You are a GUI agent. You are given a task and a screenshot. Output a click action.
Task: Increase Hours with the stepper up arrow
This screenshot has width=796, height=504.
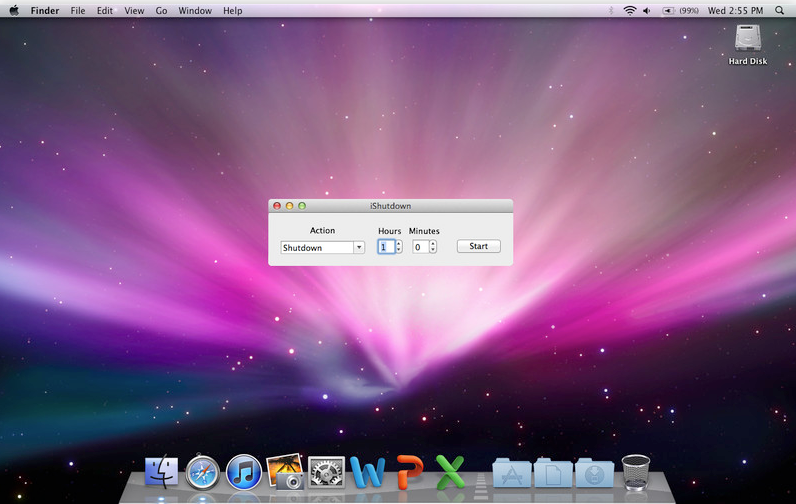[399, 244]
